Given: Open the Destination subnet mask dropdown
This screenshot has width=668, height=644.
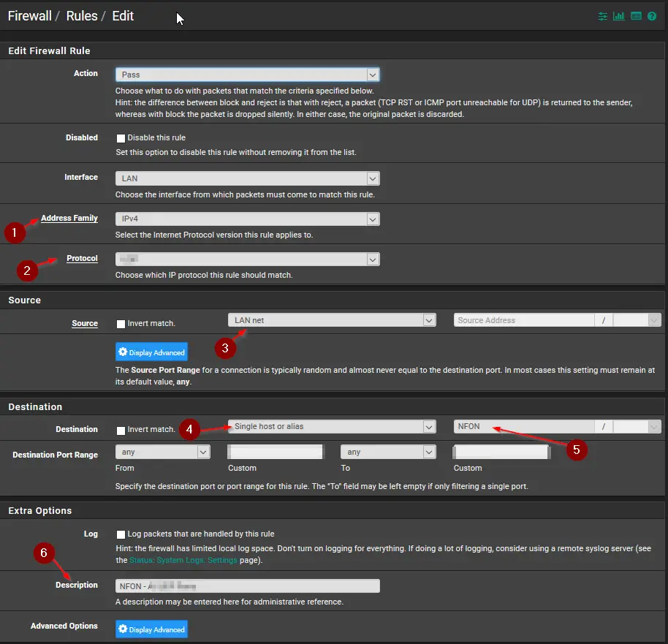Looking at the screenshot, I should click(x=637, y=427).
